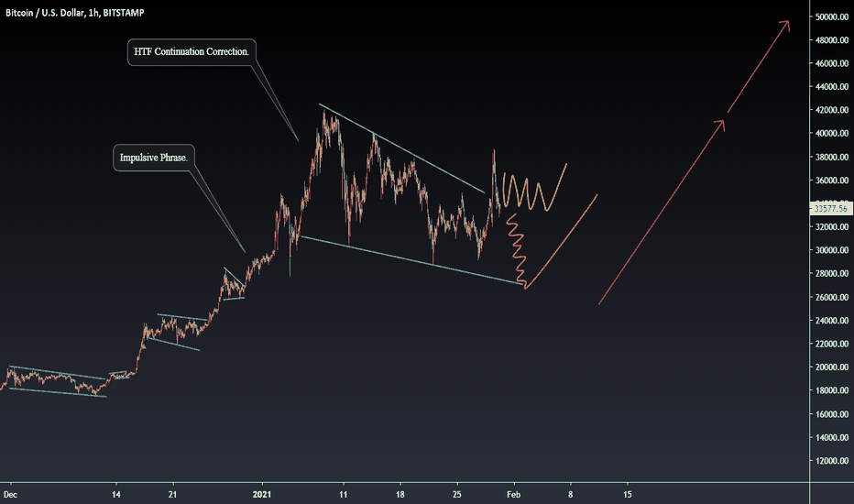Click the 20000.00 price axis label
Viewport: 854px width, 504px height.
click(832, 367)
